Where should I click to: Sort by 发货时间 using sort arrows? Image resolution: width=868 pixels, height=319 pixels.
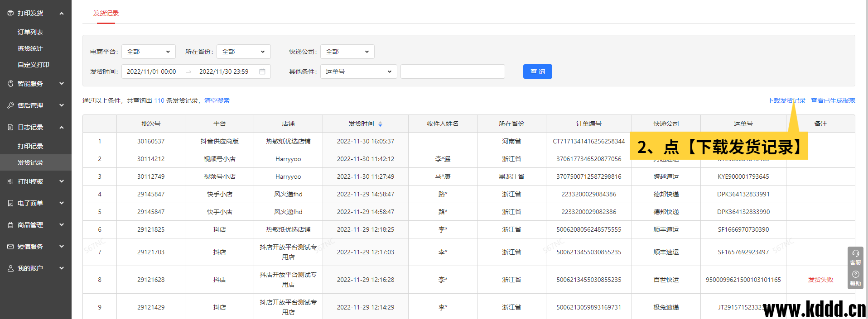tap(380, 124)
